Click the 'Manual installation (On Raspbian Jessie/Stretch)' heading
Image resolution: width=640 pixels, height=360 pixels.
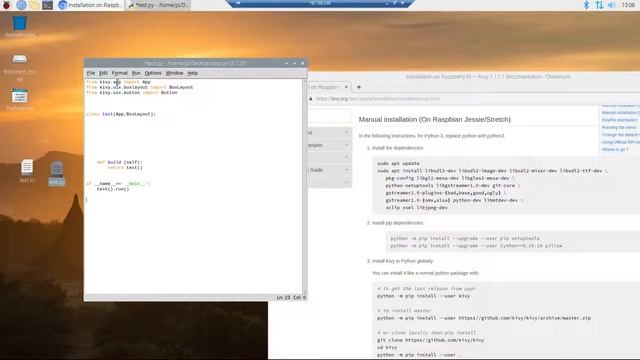click(435, 120)
